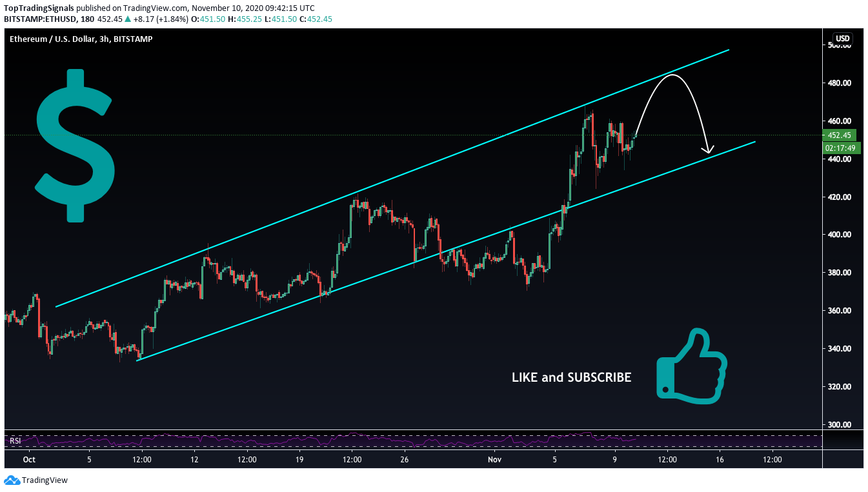868x492 pixels.
Task: Click the 320.00 price axis label
Action: click(x=838, y=387)
